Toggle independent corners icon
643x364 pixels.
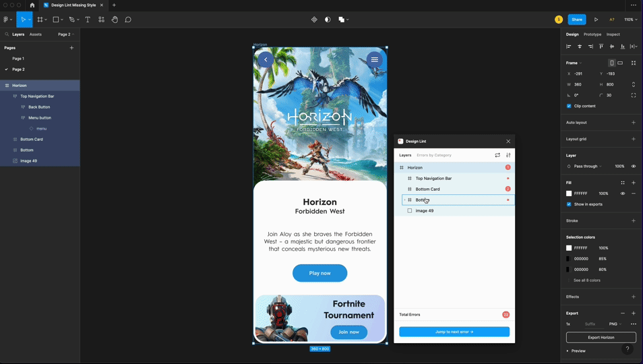click(x=634, y=95)
